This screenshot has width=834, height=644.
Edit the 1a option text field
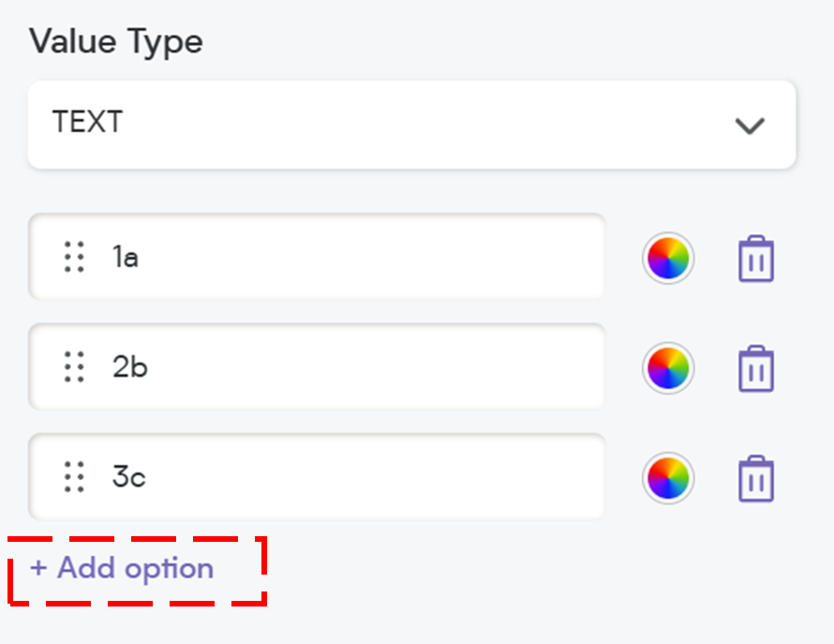(x=317, y=257)
